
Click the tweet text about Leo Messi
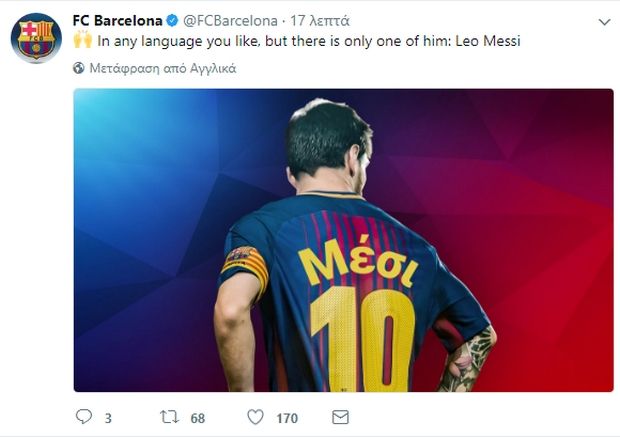(308, 42)
